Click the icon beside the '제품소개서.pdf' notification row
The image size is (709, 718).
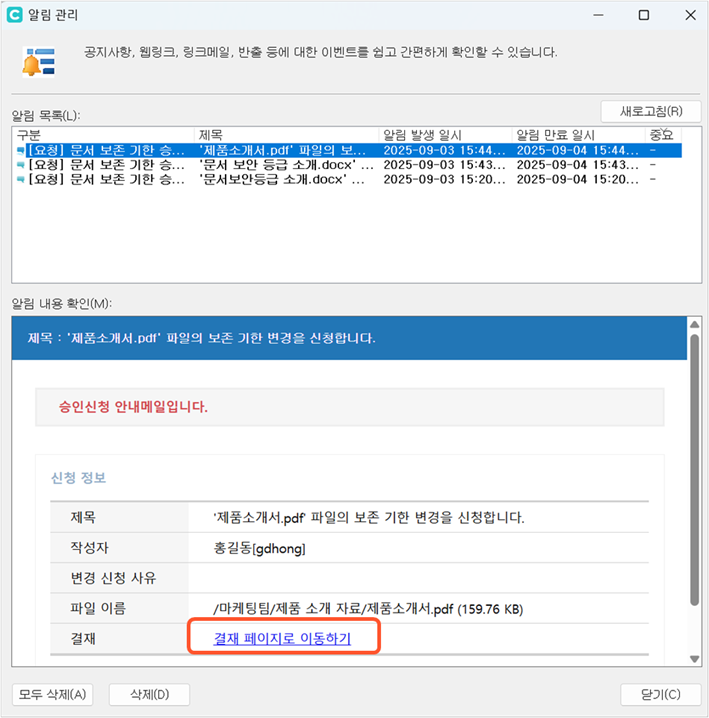[21, 150]
